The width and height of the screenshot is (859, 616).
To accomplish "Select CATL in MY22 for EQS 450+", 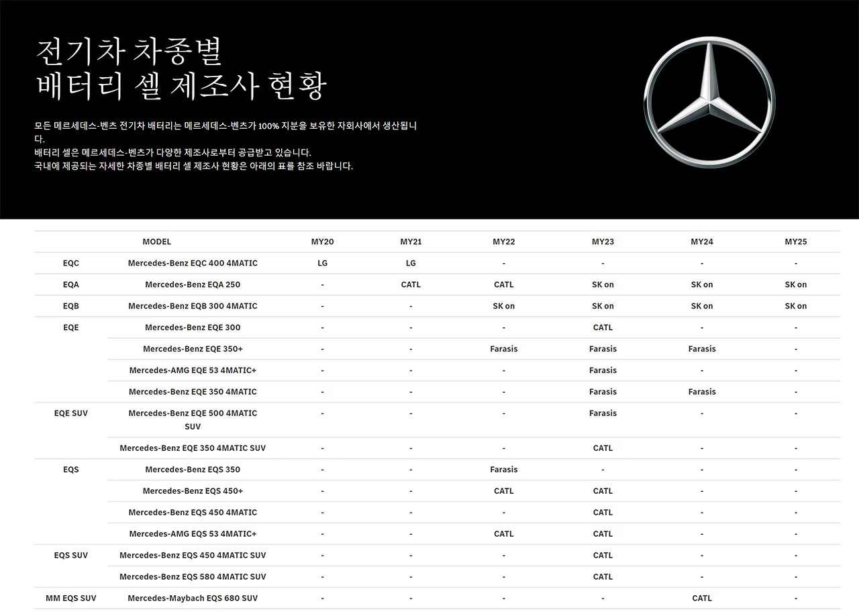I will 503,491.
